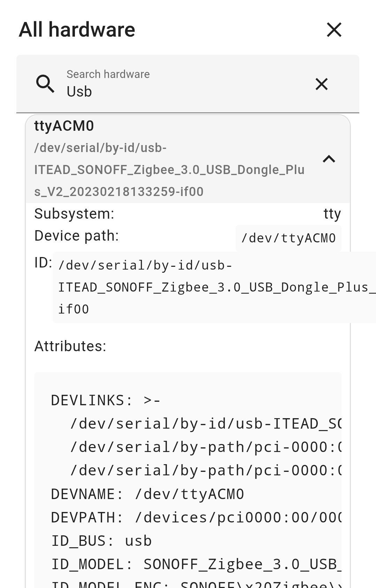Image resolution: width=376 pixels, height=588 pixels.
Task: Click the tty subsystem value
Action: coord(332,214)
